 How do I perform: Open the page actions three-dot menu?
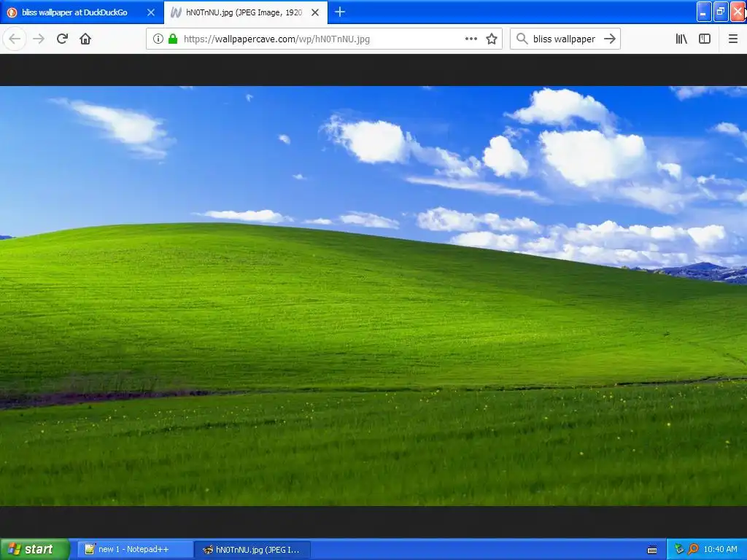coord(471,39)
